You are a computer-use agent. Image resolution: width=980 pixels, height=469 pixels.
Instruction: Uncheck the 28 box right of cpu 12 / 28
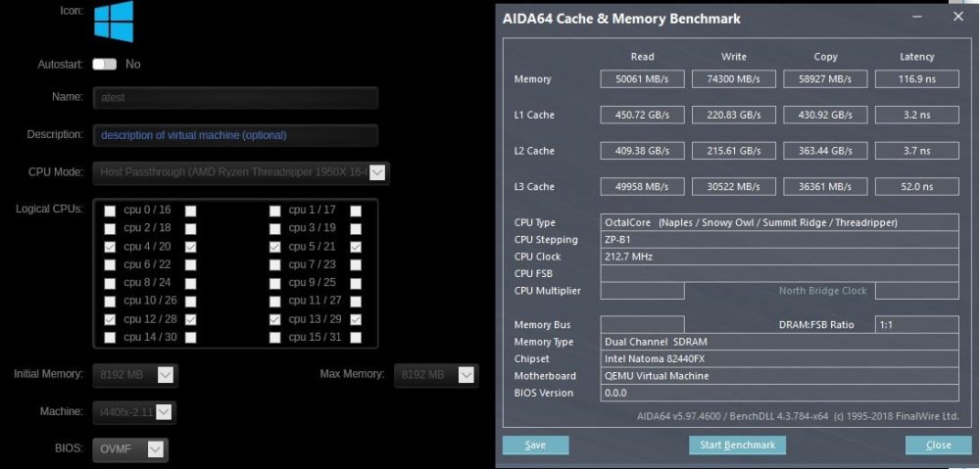pos(191,320)
